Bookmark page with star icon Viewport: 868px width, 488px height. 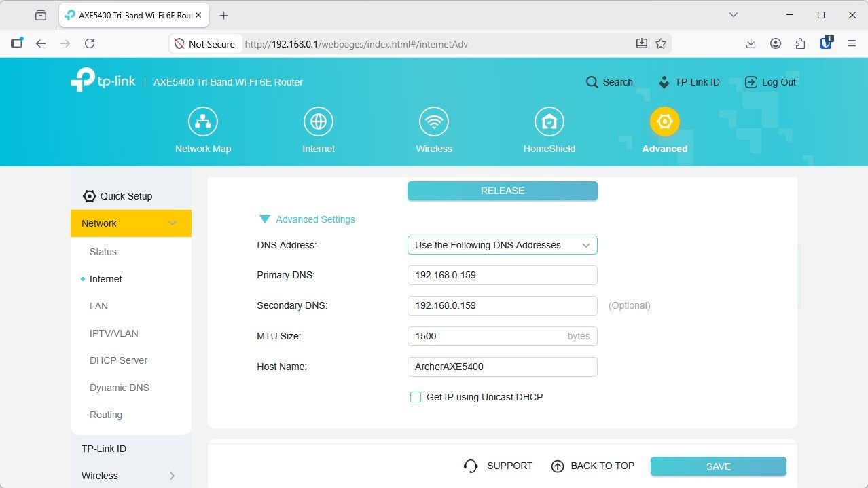click(x=661, y=43)
